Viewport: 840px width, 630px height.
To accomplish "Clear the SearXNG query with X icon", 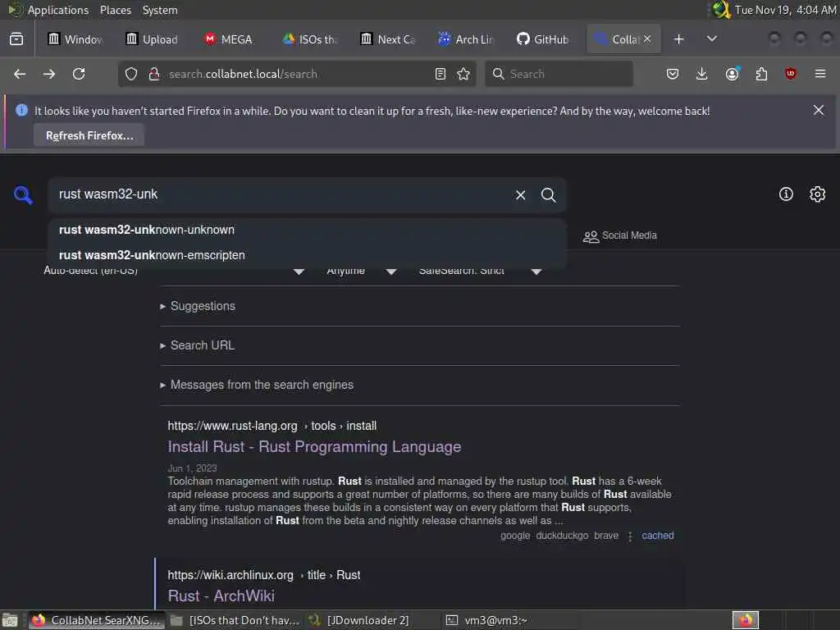I will coord(520,195).
